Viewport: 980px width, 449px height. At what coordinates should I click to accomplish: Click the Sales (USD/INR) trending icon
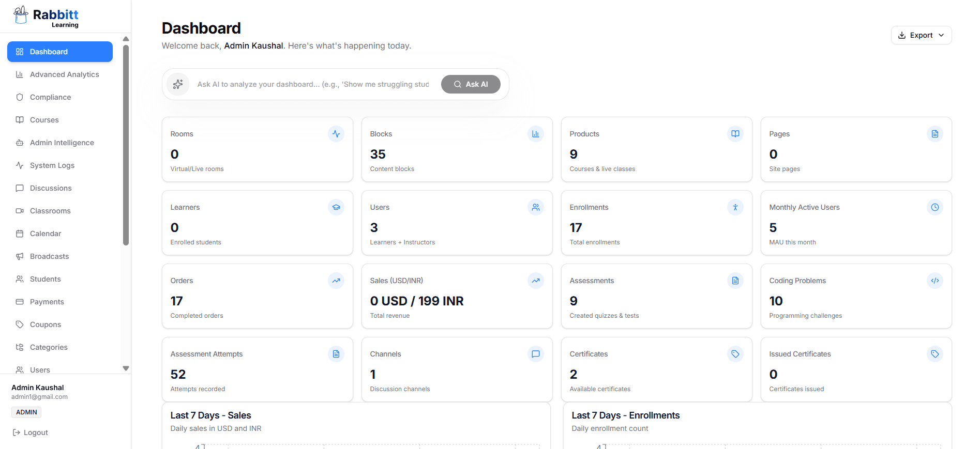tap(536, 281)
